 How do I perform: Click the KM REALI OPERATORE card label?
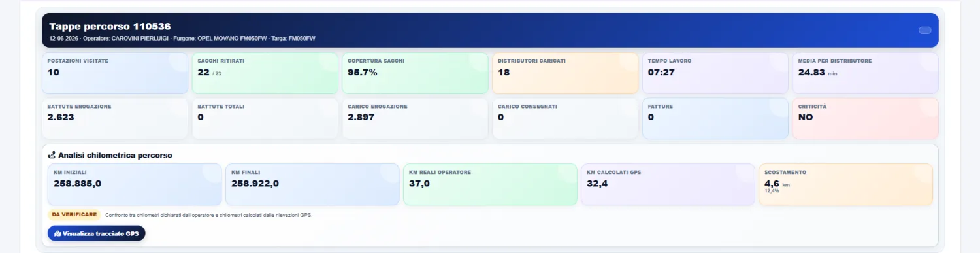tap(440, 172)
